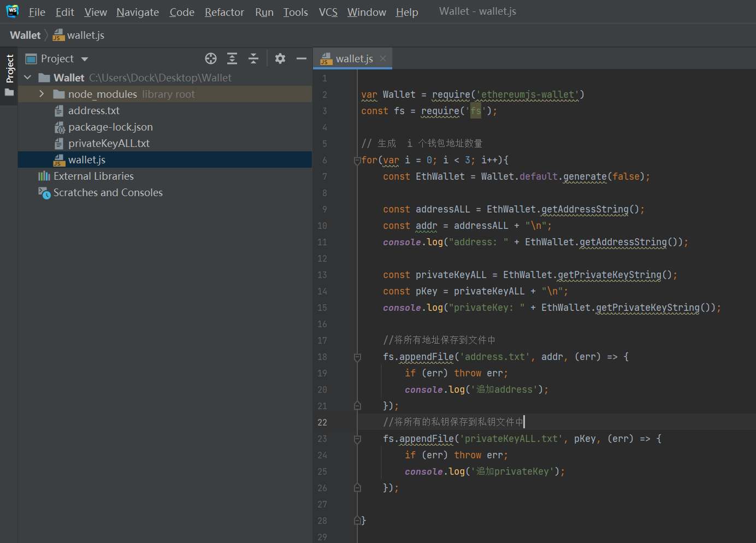Open the Project view dropdown arrow
Screen dimensions: 756x543
[x=85, y=59]
